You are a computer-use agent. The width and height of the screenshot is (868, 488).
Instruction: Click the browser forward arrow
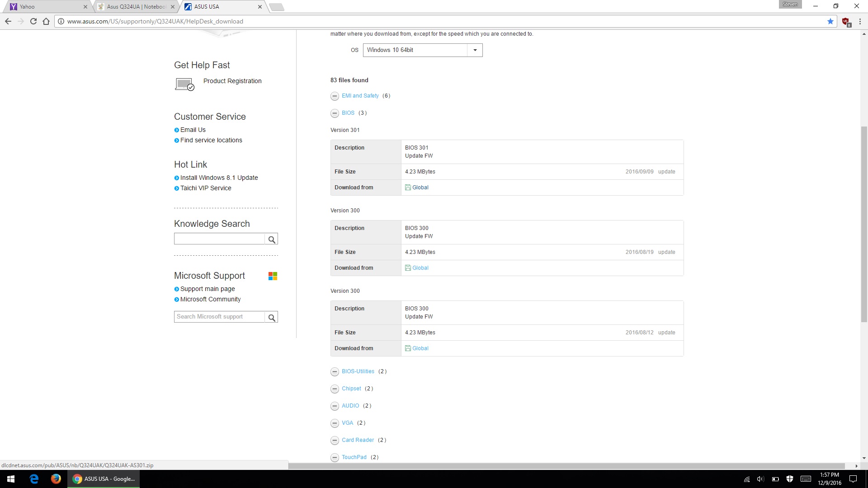(x=21, y=21)
